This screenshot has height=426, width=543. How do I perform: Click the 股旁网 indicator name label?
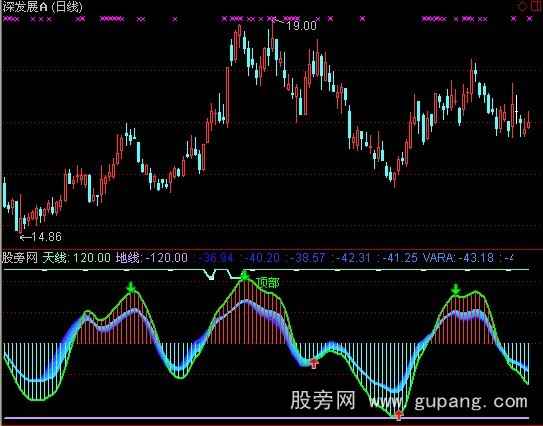(x=20, y=258)
